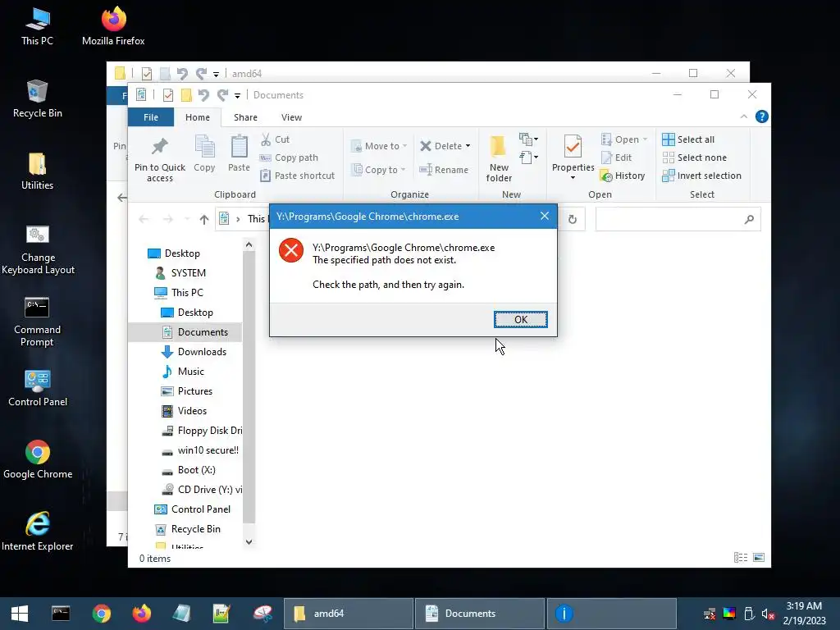The image size is (840, 630).
Task: Click Select none in ribbon
Action: [694, 157]
